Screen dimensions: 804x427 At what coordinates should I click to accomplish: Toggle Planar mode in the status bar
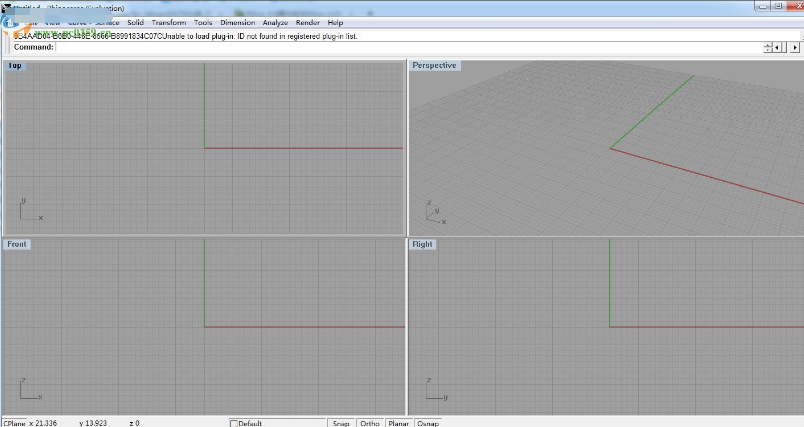[399, 423]
